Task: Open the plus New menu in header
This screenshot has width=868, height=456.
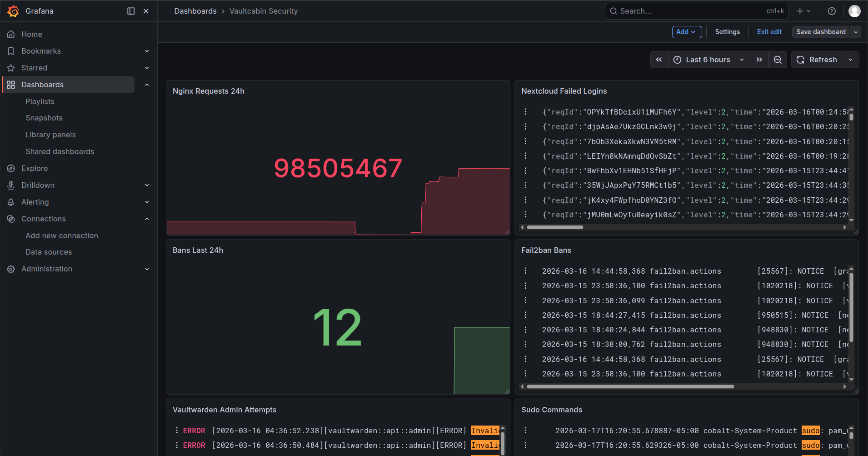Action: pyautogui.click(x=803, y=11)
